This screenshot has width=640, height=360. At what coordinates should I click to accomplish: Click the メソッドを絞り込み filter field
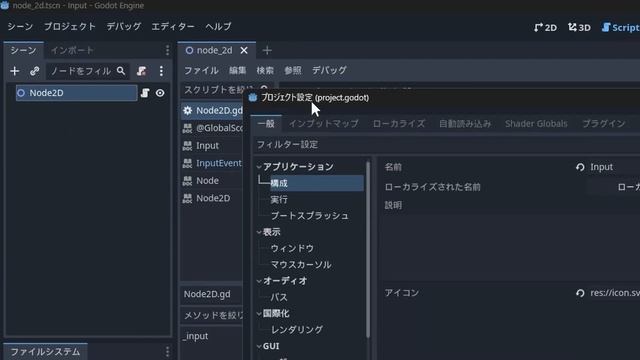[x=212, y=315]
